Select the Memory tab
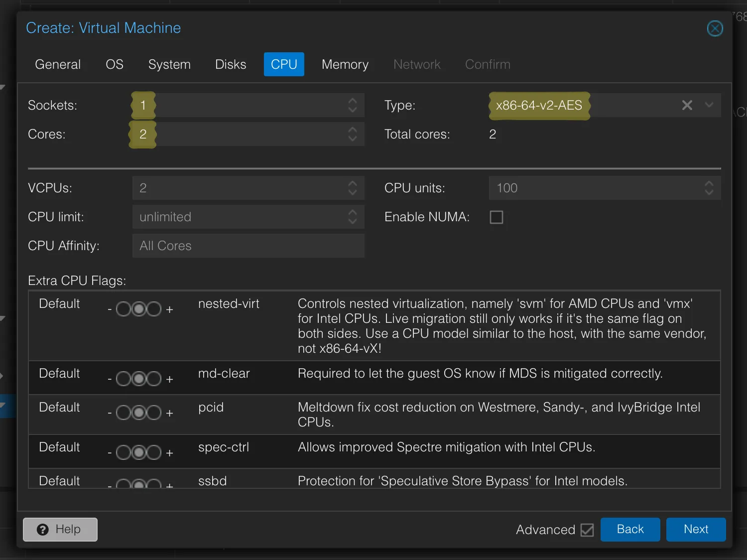The height and width of the screenshot is (560, 747). click(x=345, y=64)
